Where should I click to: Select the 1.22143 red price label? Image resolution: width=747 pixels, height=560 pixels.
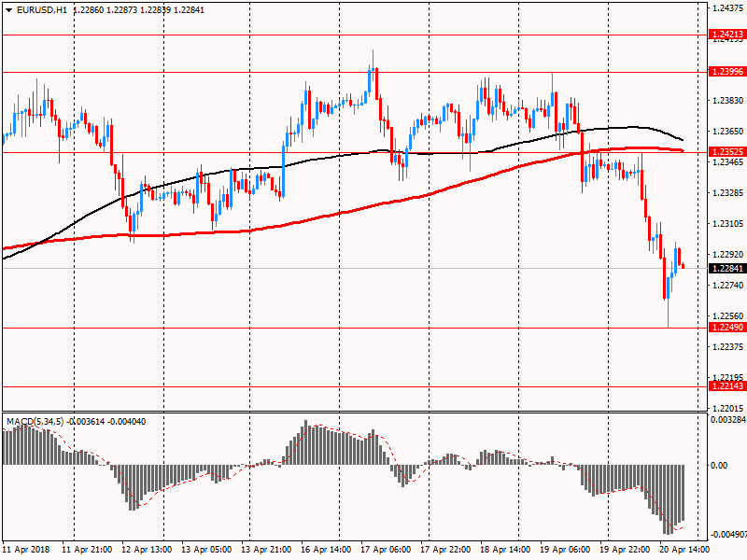pyautogui.click(x=727, y=386)
